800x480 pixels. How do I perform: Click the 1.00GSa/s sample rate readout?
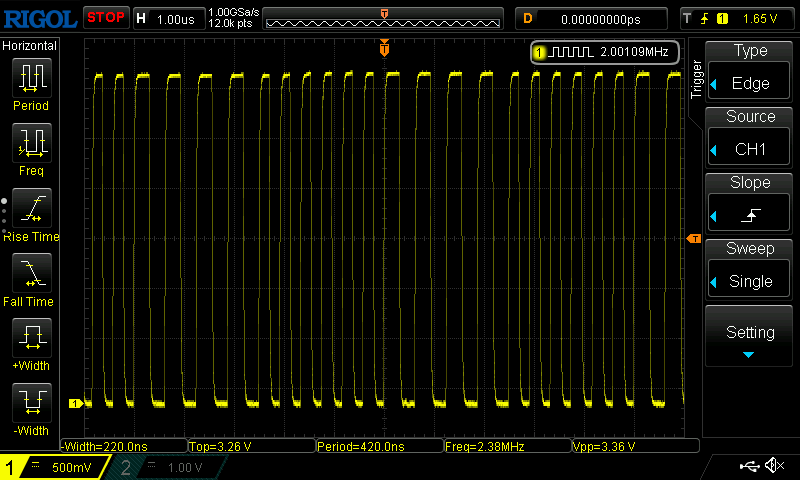234,12
